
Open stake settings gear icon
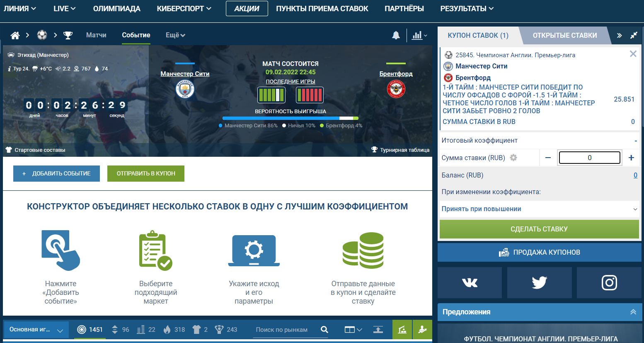pos(513,158)
